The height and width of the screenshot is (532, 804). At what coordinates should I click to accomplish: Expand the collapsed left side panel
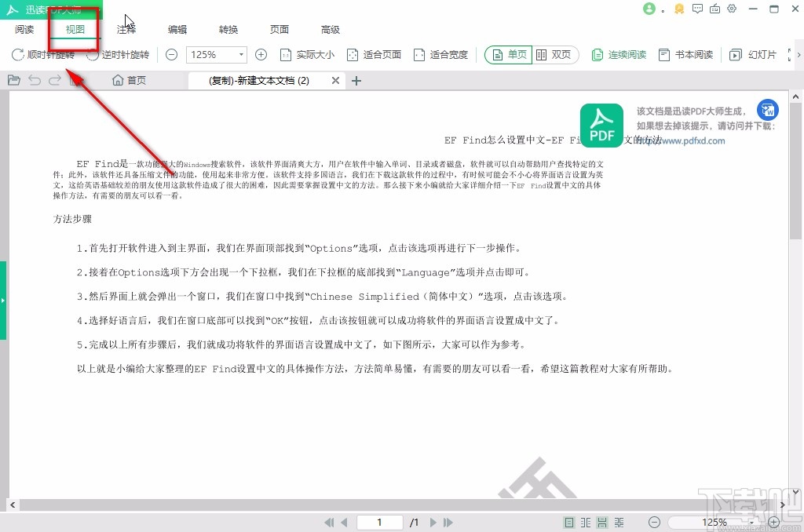click(4, 300)
